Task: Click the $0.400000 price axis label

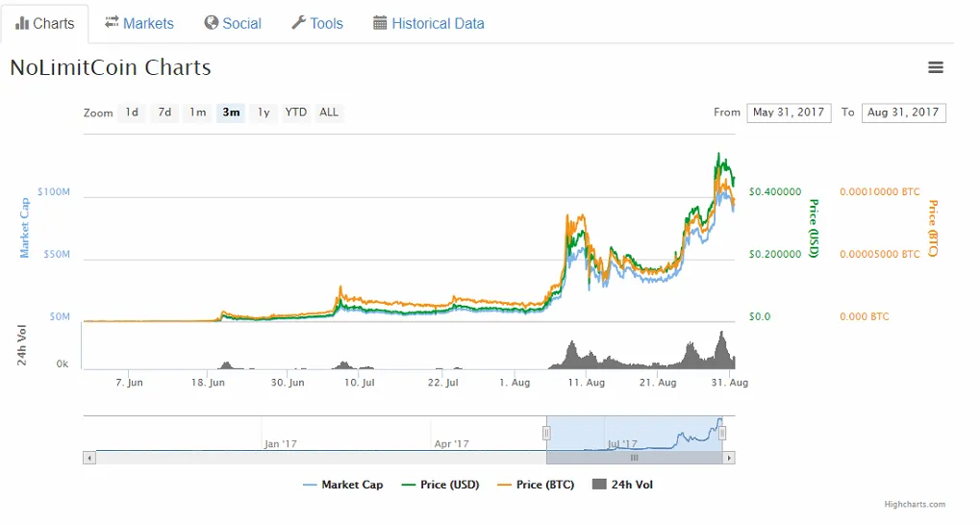Action: 775,192
